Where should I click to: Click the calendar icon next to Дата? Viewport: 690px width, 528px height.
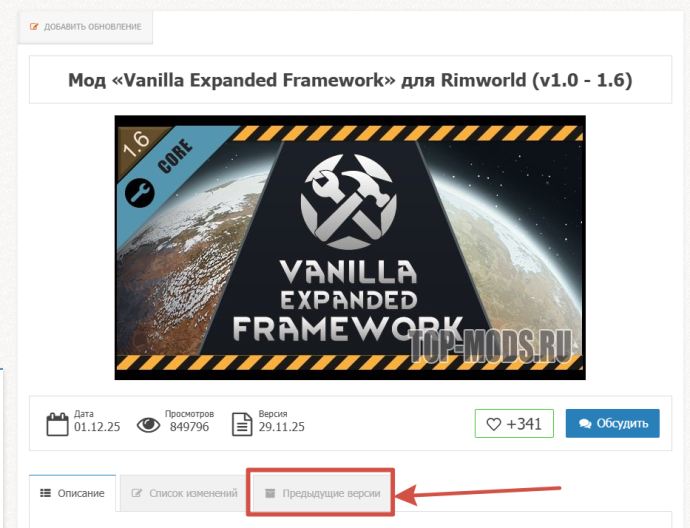point(57,424)
